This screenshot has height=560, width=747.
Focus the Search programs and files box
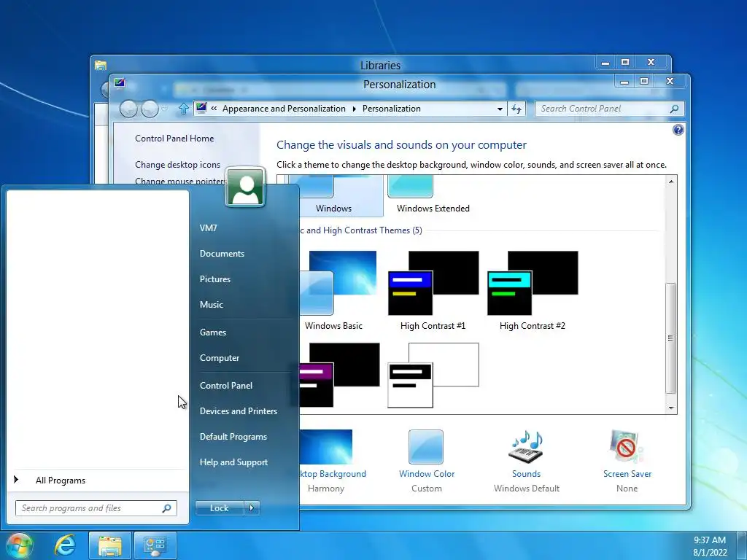[96, 508]
